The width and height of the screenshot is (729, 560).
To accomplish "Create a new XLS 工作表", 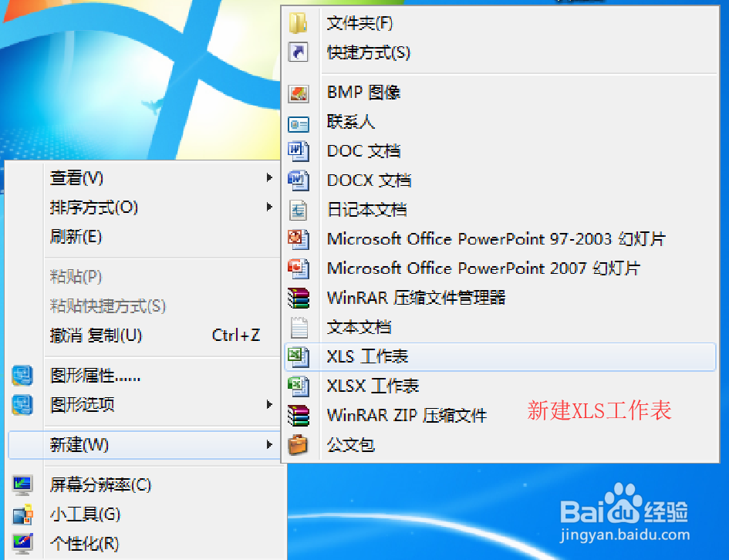I will (x=500, y=357).
